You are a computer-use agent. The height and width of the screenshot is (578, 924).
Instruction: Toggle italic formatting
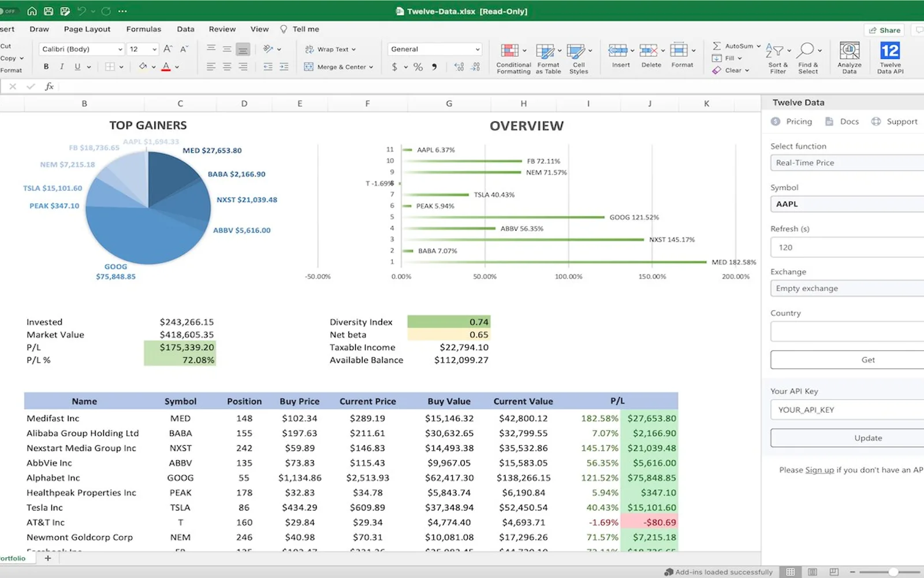point(62,66)
